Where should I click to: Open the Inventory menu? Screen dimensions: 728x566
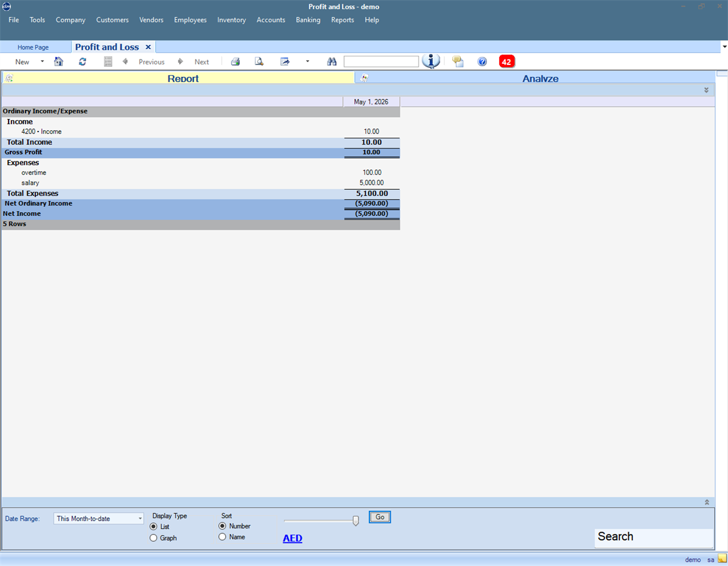point(232,20)
